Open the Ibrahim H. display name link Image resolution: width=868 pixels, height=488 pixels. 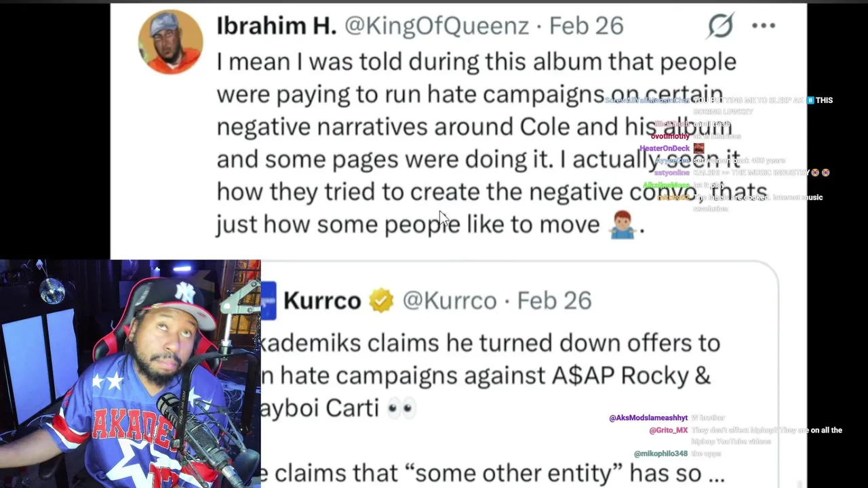(276, 26)
